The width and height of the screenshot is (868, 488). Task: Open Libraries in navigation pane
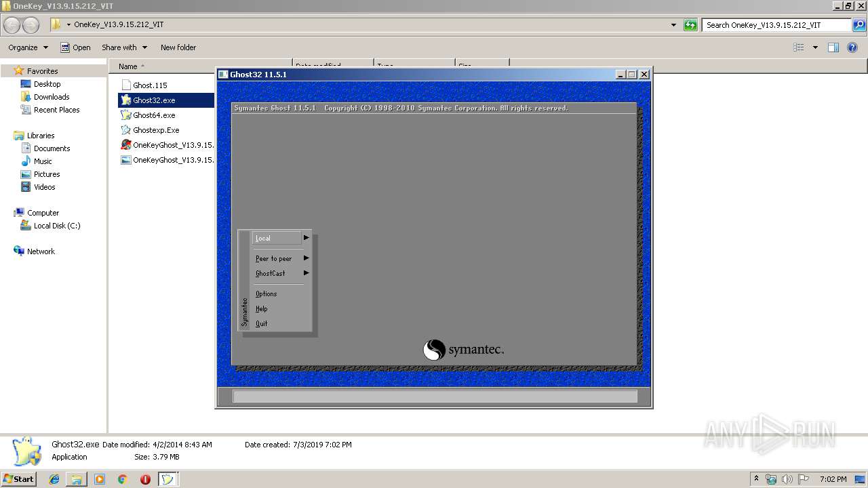[x=41, y=136]
